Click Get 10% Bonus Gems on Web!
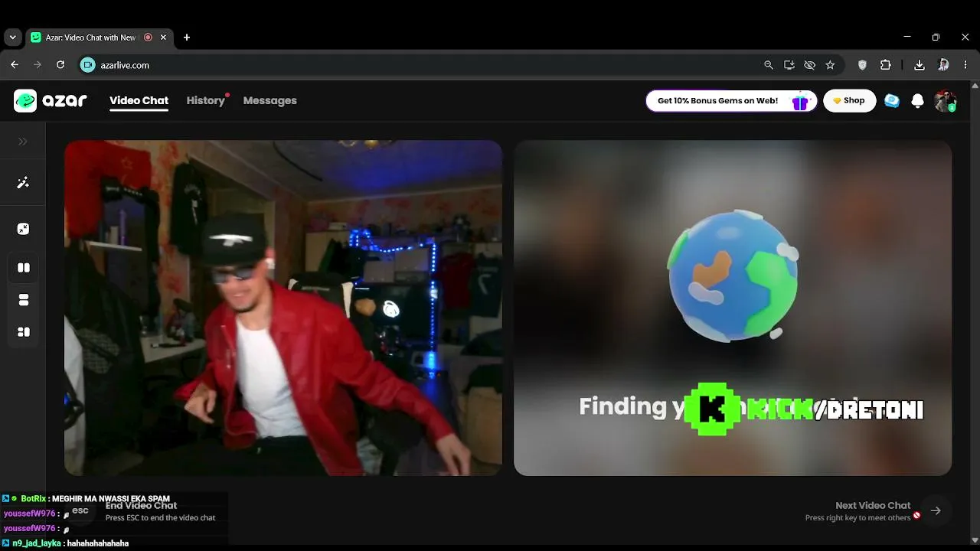The image size is (980, 551). pyautogui.click(x=731, y=101)
